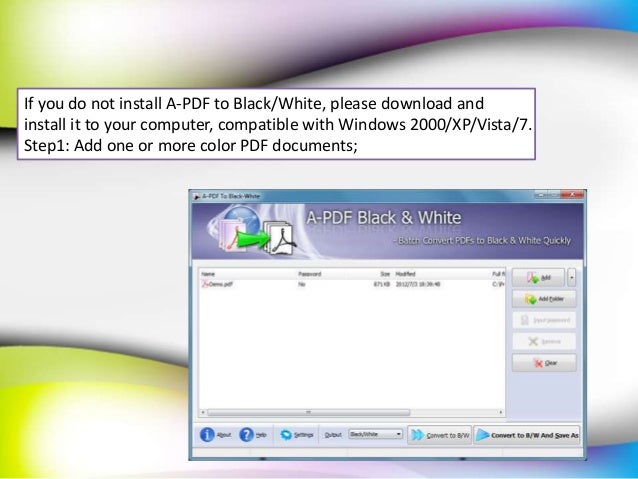Viewport: 638px width, 479px height.
Task: Click the Remove button
Action: [544, 341]
